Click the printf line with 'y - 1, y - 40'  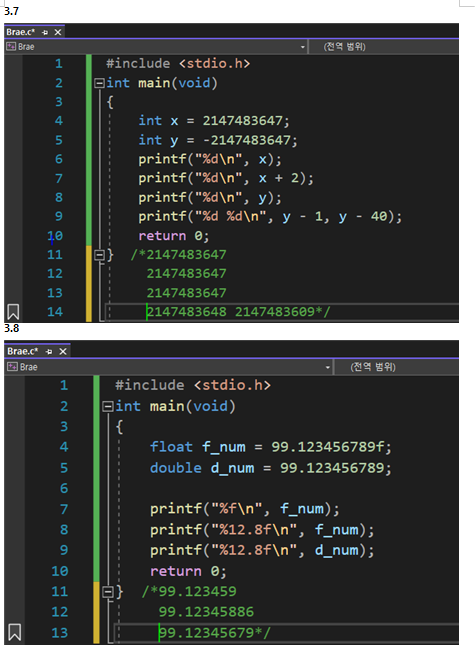pos(270,217)
